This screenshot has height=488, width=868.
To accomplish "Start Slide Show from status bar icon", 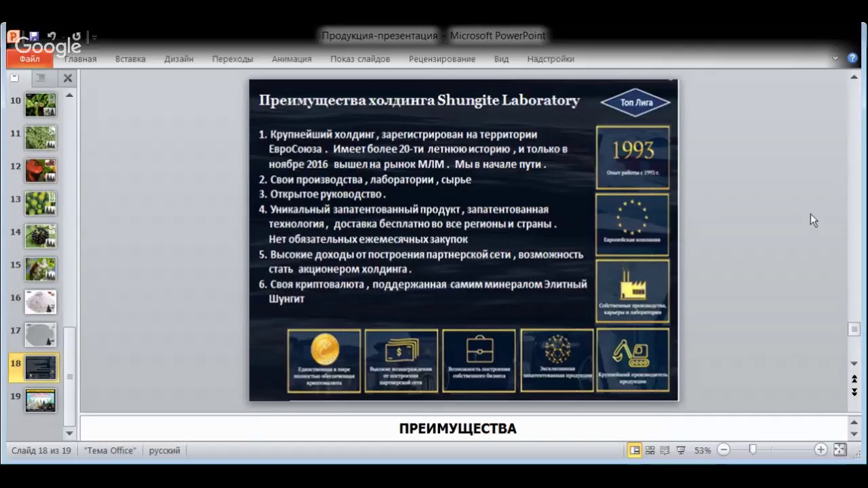I will click(x=681, y=450).
